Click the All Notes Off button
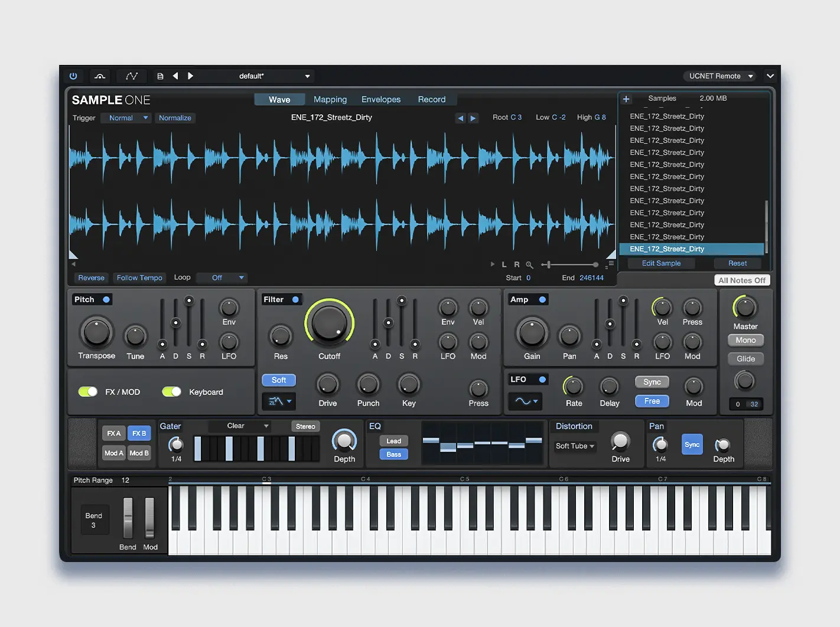 point(741,280)
